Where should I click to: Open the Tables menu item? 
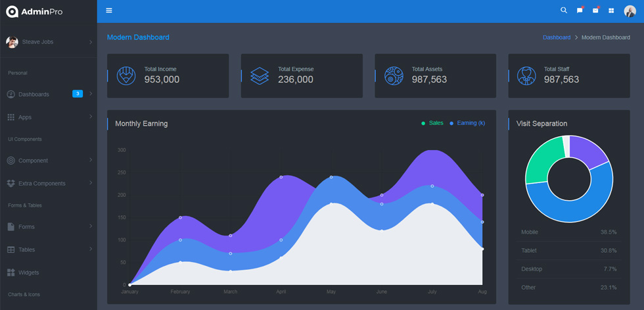[49, 249]
